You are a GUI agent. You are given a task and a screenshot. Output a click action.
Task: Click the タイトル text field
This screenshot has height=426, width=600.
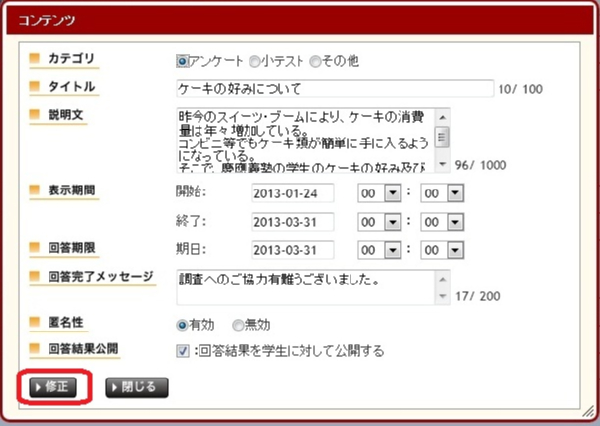point(334,88)
